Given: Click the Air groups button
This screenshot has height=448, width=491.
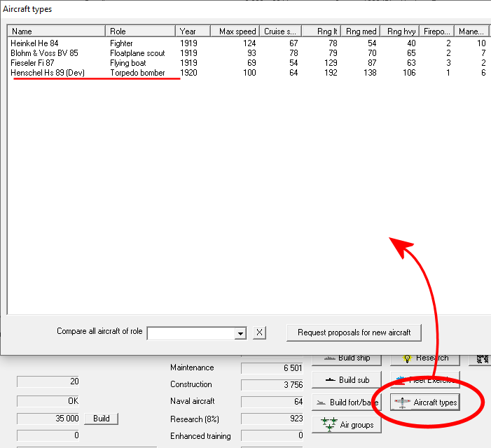Looking at the screenshot, I should 347,425.
